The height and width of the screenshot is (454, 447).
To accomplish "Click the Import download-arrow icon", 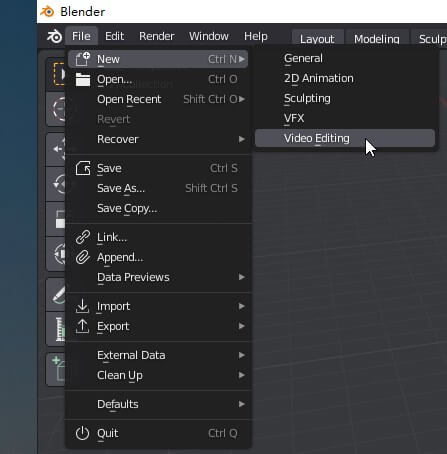I will (x=82, y=306).
